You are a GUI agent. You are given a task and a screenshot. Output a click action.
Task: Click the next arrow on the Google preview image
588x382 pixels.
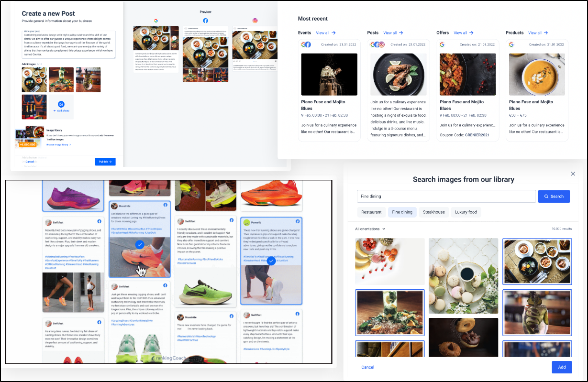(175, 38)
